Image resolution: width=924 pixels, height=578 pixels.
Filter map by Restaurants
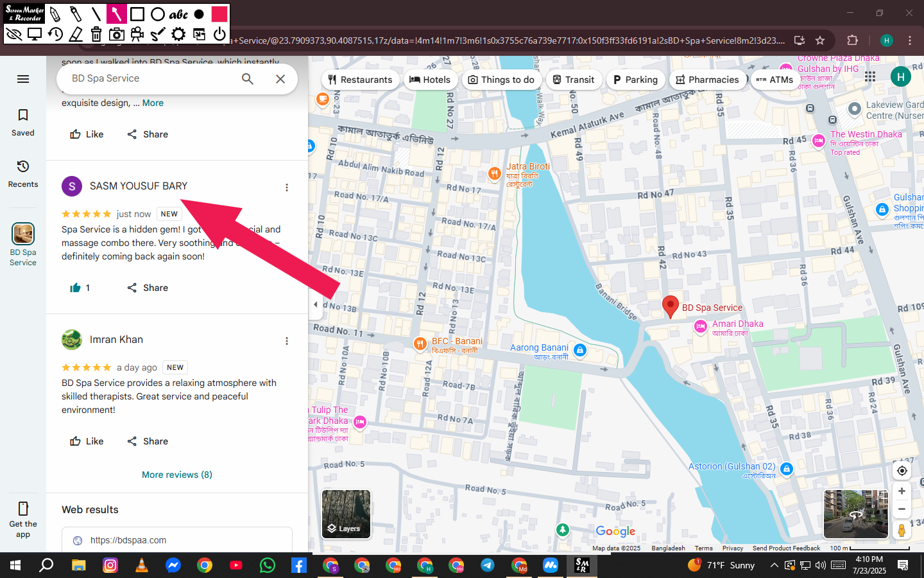(360, 80)
